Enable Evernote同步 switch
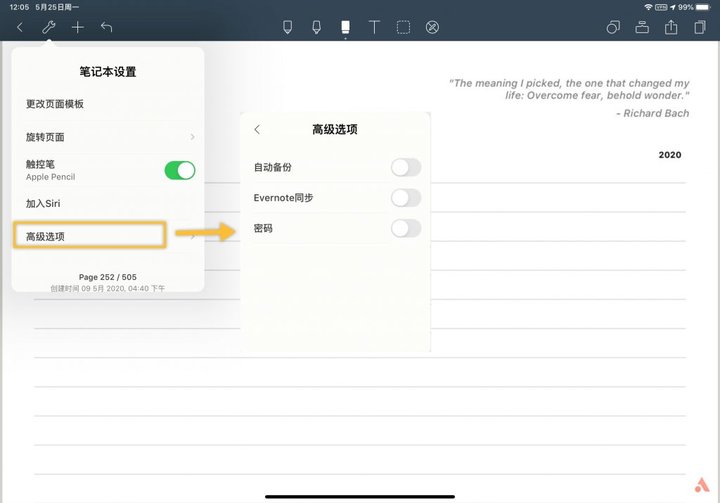The width and height of the screenshot is (720, 503). pos(406,198)
